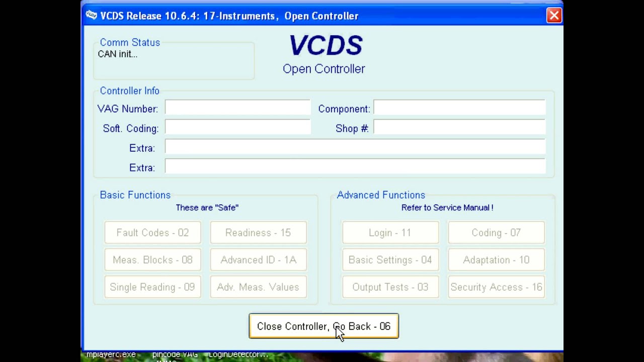Open Meas. Blocks - 08
Image resolution: width=644 pixels, height=362 pixels.
[152, 260]
